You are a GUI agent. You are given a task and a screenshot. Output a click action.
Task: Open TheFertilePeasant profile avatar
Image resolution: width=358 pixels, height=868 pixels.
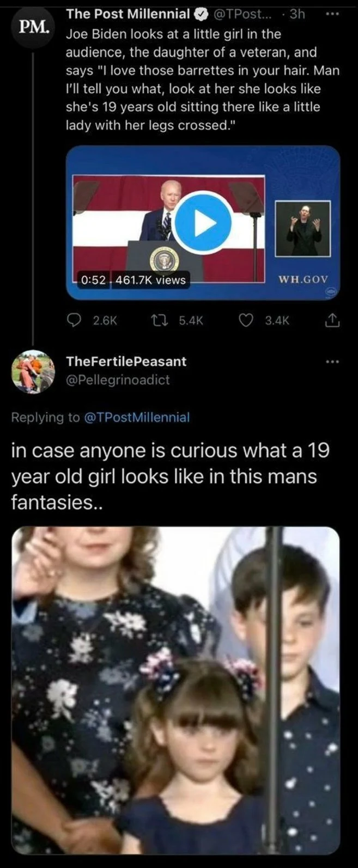(x=33, y=371)
